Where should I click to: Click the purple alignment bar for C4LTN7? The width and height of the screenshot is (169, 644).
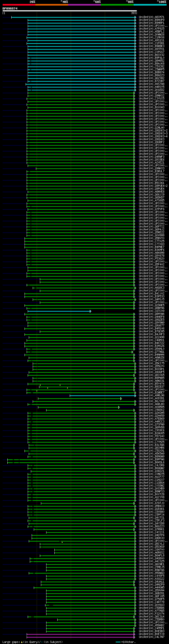tap(81, 637)
